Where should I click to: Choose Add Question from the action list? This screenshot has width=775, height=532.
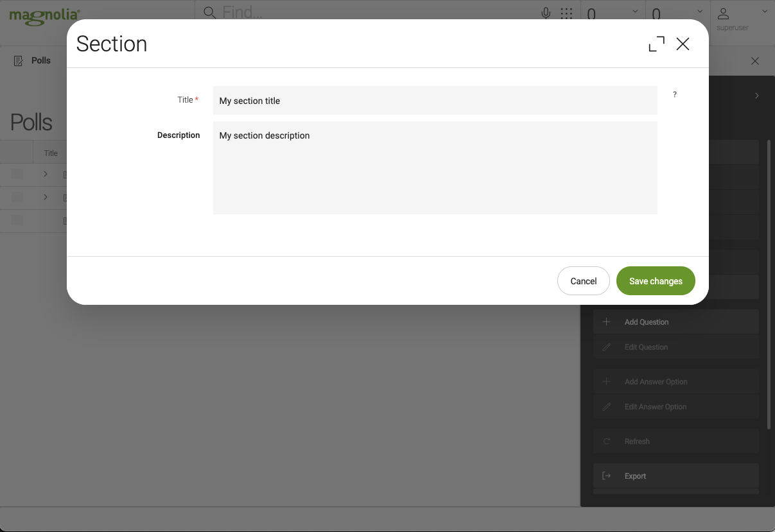[646, 322]
